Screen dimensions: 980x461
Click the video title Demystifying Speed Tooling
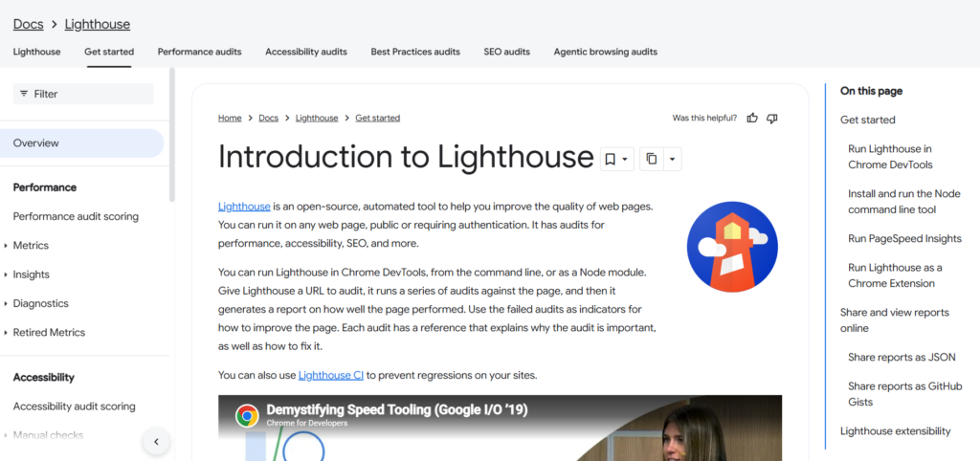tap(397, 409)
